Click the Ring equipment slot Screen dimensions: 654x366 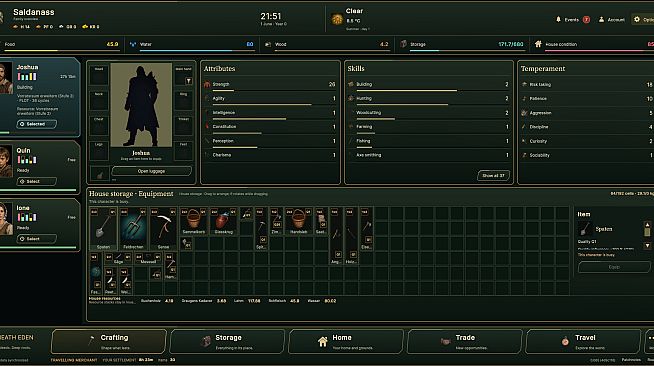pyautogui.click(x=184, y=100)
